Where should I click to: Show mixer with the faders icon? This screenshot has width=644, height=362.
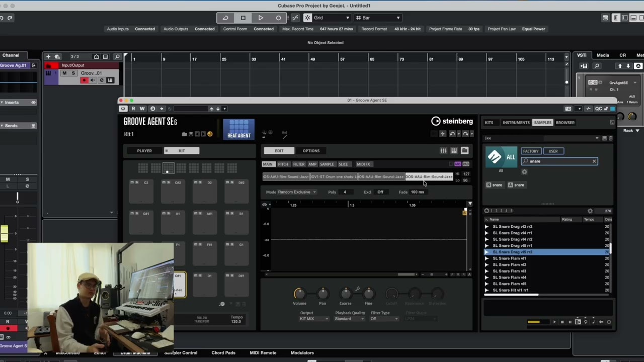coord(443,150)
